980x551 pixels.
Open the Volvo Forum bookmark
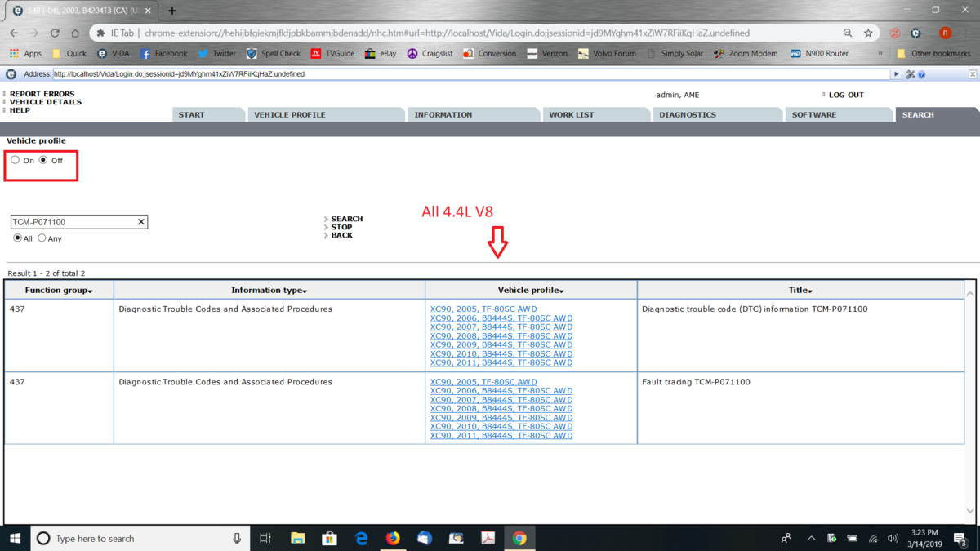[607, 54]
